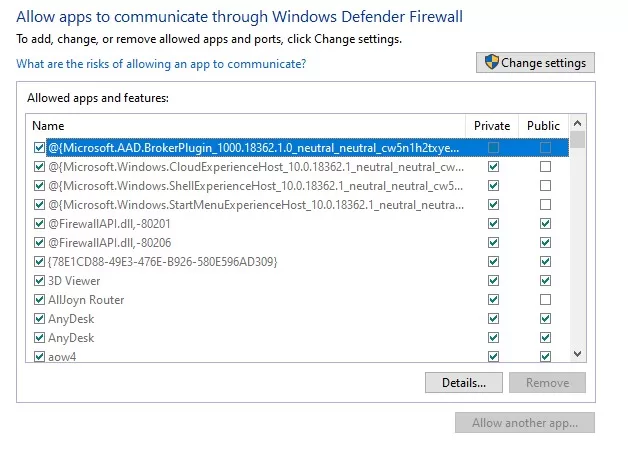This screenshot has width=628, height=457.
Task: Select the Microsoft.Windows.ShellExperienceHost row name
Action: tap(256, 186)
